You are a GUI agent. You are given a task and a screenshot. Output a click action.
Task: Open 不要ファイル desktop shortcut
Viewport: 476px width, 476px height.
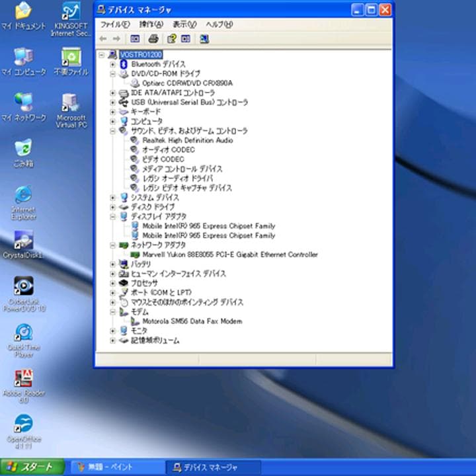pyautogui.click(x=71, y=61)
